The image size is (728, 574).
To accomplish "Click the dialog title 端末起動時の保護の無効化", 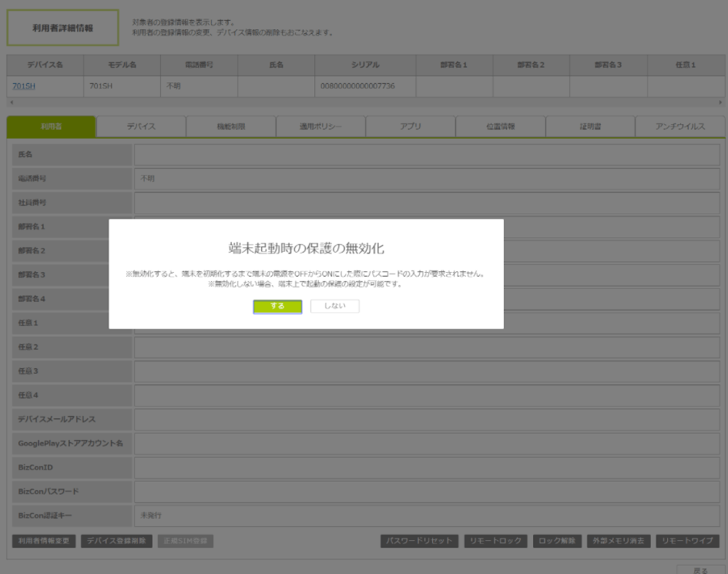I will (x=307, y=248).
